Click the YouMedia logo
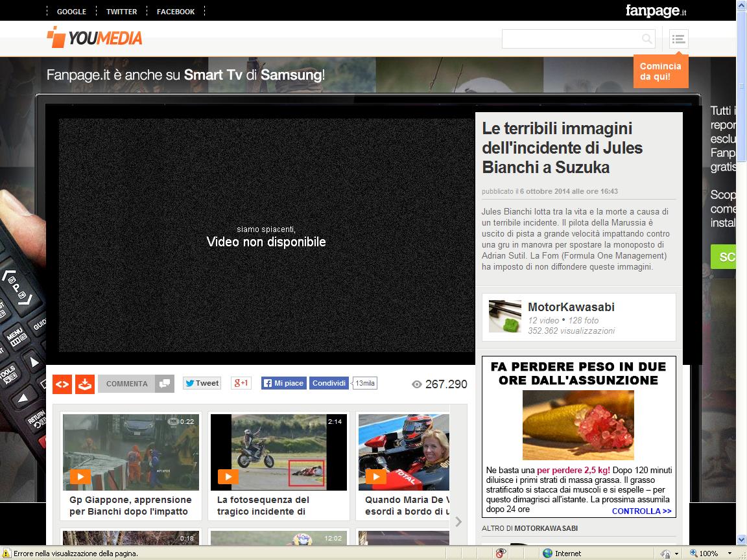Viewport: 747px width, 560px height. (x=94, y=37)
